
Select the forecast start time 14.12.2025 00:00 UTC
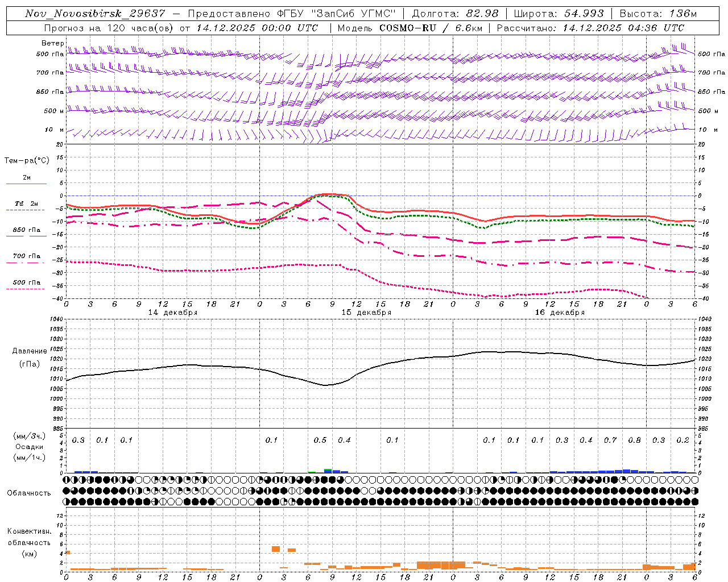tap(257, 28)
